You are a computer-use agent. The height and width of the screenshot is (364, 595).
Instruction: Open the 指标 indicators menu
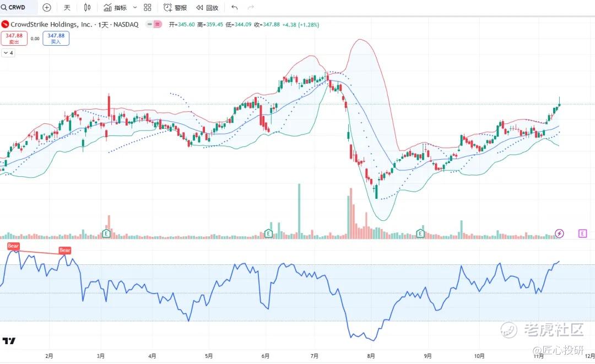tap(115, 7)
